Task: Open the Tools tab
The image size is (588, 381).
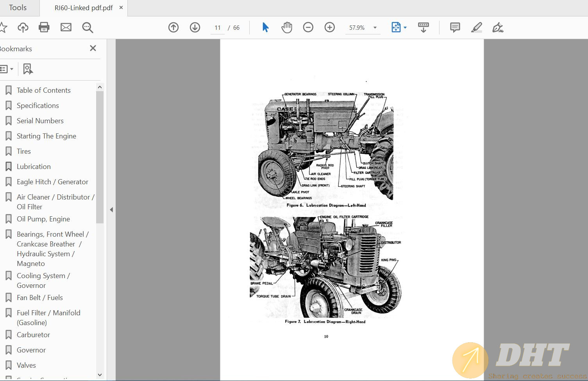Action: 18,8
